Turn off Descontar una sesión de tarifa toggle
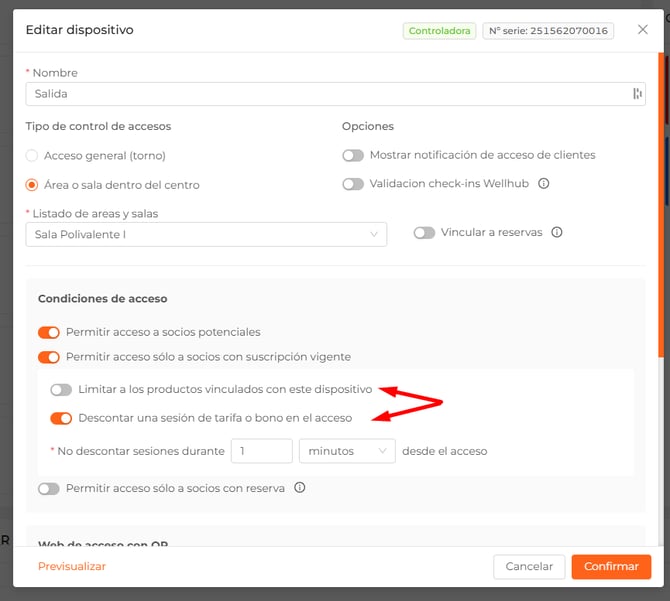 [x=61, y=418]
